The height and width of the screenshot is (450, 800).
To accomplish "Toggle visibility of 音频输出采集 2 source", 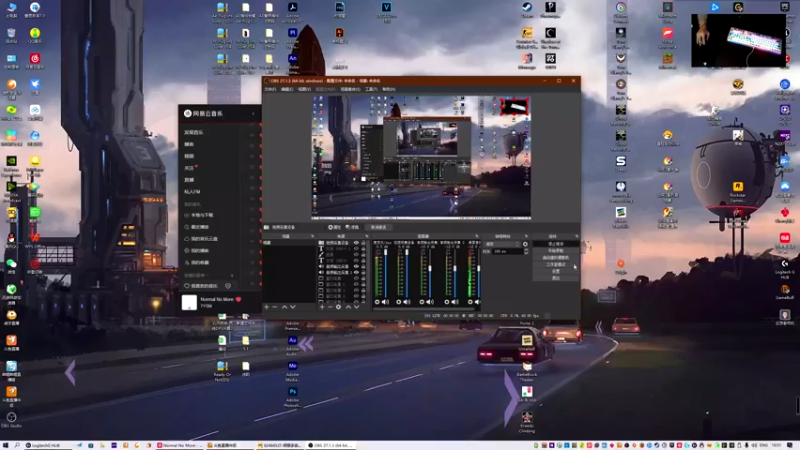I will (356, 272).
